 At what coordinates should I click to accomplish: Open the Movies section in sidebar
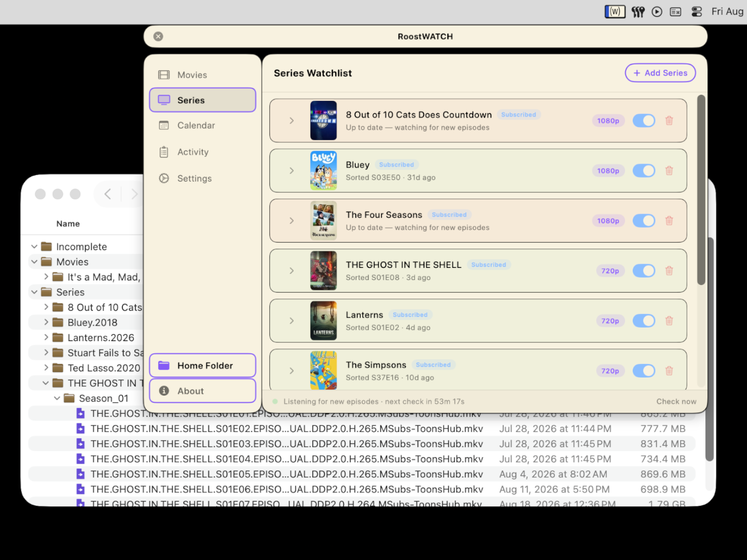tap(203, 75)
